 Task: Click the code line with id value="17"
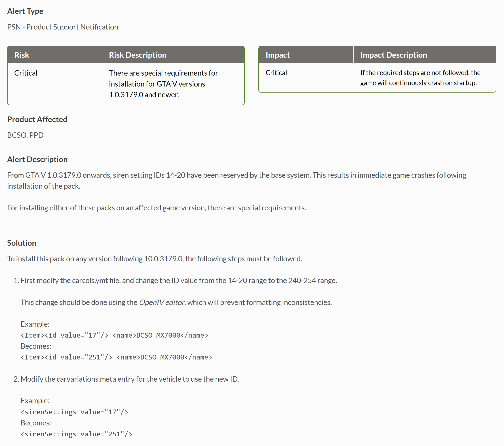[114, 336]
